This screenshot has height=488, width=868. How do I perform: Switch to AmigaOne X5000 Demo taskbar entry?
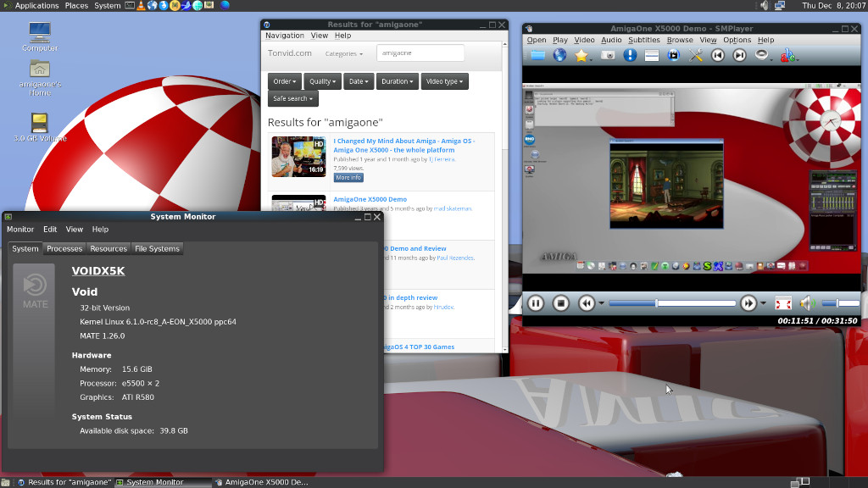(261, 482)
